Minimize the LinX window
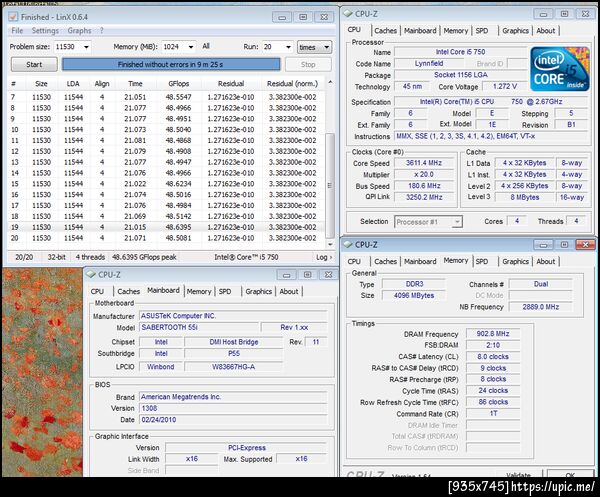Screen dimensions: 600x497 pos(282,17)
